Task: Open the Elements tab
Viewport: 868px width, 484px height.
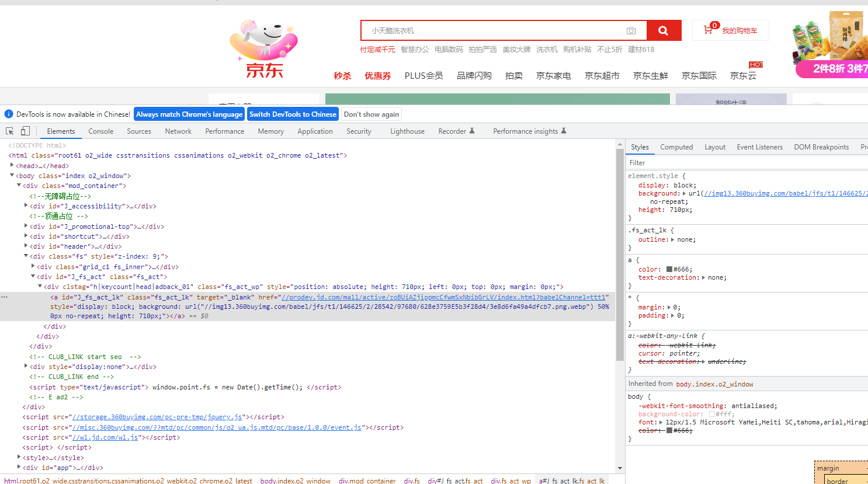Action: coord(61,131)
